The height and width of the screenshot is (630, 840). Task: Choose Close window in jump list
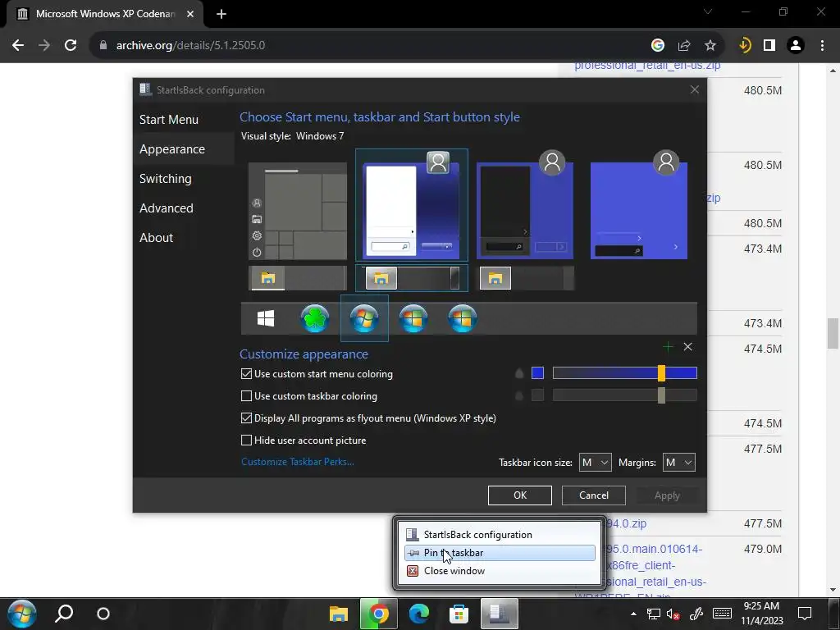tap(500, 571)
